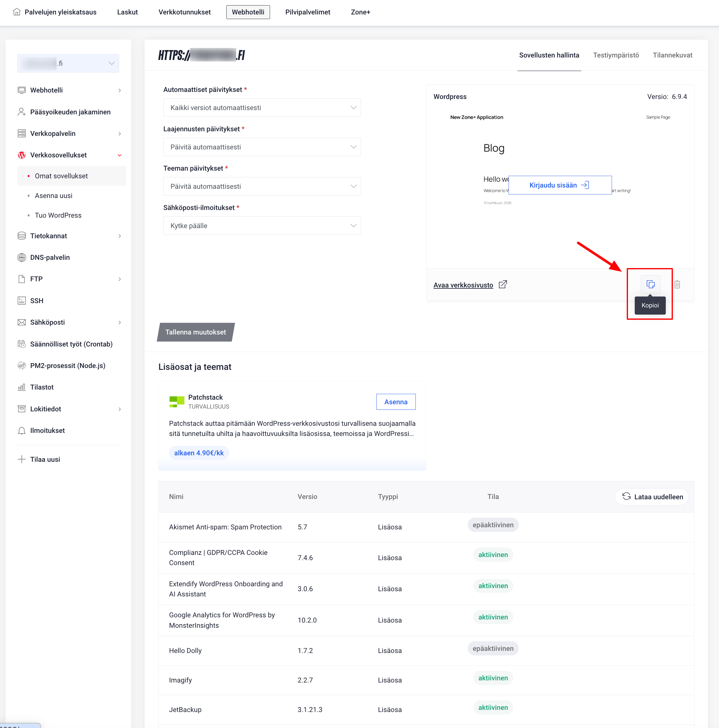Screen dimensions: 719x728
Task: Open the Pilvipalvelimet top menu
Action: click(308, 12)
